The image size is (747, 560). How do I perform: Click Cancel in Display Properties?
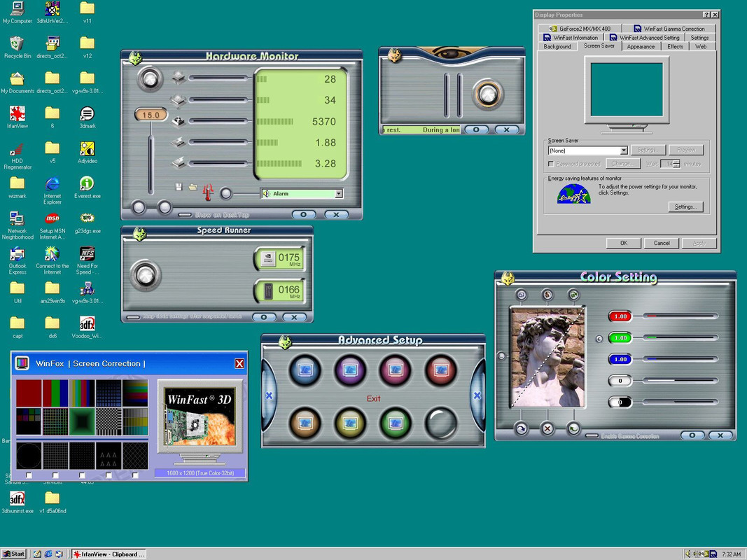[x=662, y=243]
